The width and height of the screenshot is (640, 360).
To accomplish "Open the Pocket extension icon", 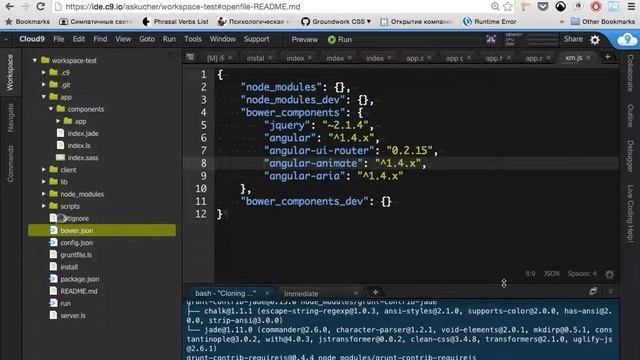I will [542, 6].
